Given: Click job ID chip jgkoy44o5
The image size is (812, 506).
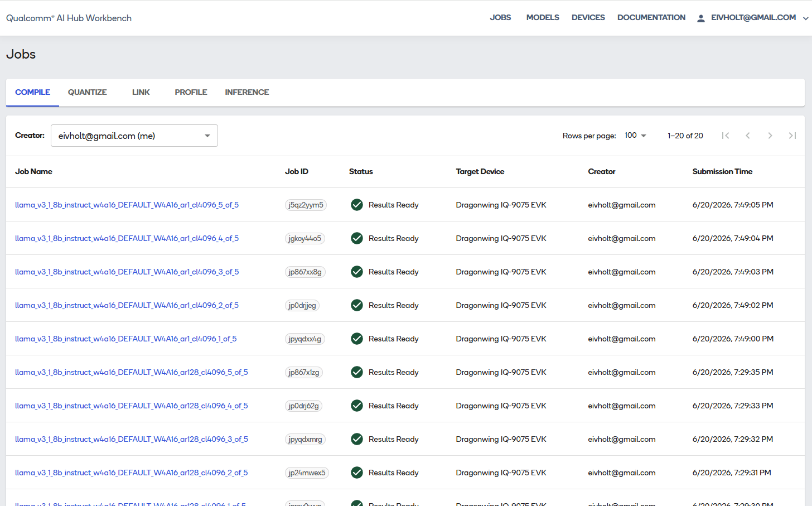Looking at the screenshot, I should click(x=305, y=238).
